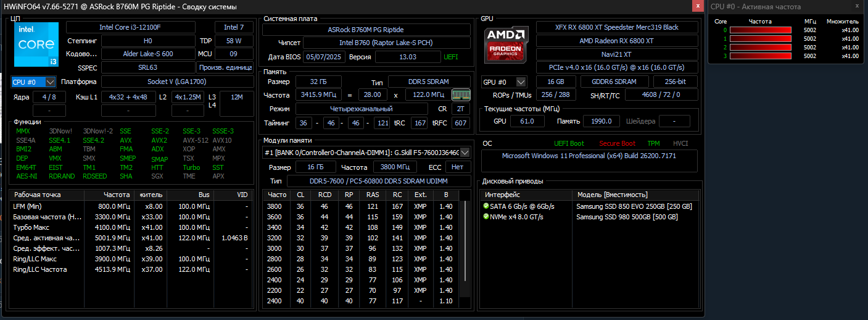Click the Произв. единица button

pos(225,67)
